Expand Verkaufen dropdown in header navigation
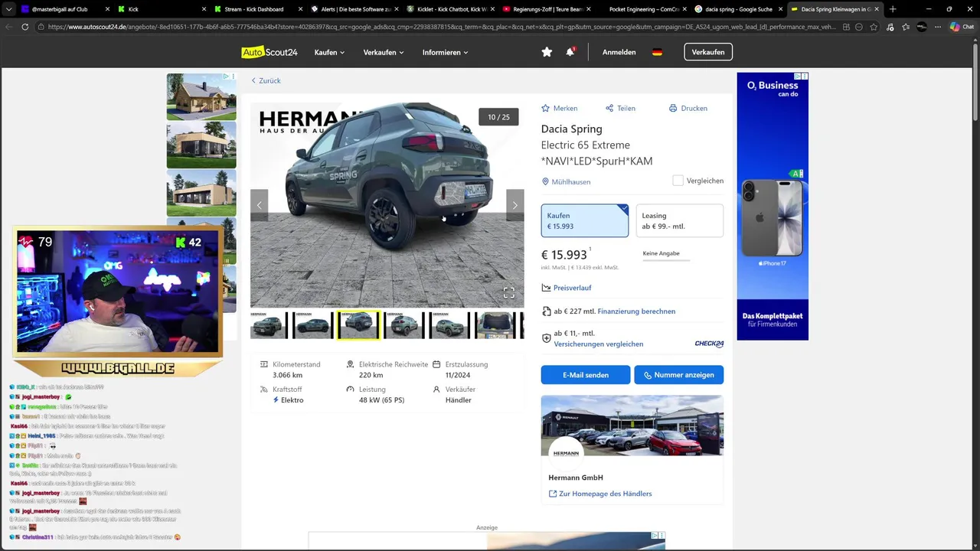The height and width of the screenshot is (551, 980). click(384, 52)
